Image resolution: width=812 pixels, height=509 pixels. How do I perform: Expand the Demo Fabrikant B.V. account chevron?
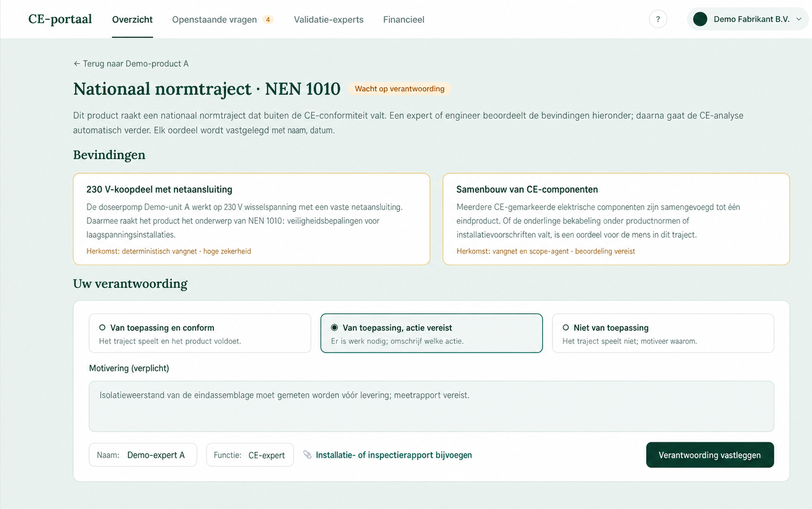click(x=799, y=19)
